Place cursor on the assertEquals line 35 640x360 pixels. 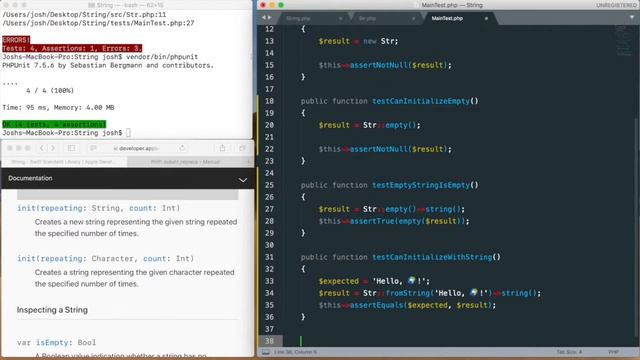click(407, 305)
